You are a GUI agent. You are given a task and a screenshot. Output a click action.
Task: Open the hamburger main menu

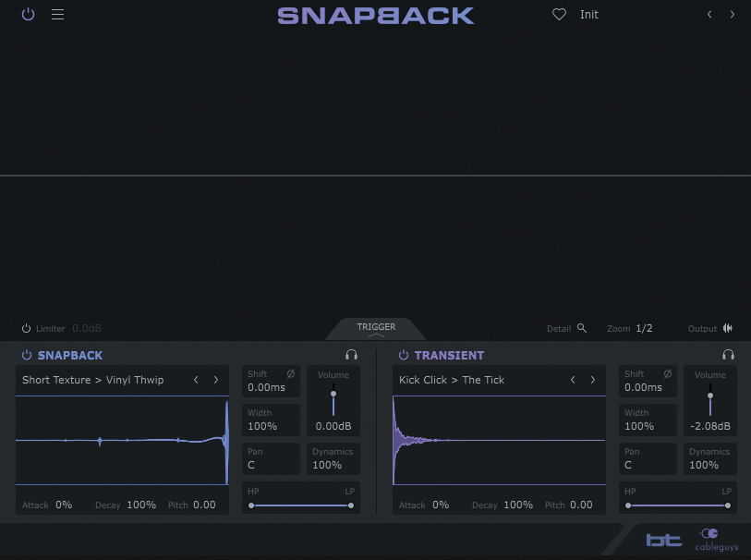[57, 15]
